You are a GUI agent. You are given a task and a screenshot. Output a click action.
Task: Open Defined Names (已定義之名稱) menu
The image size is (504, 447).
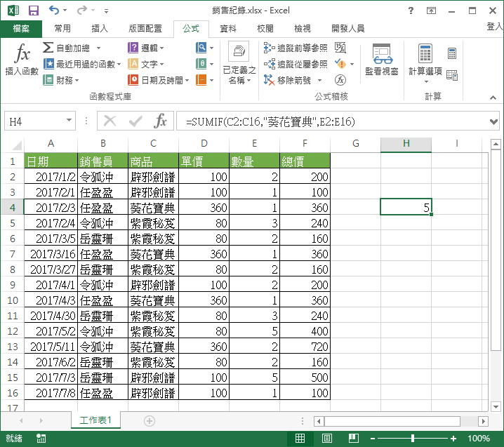pyautogui.click(x=239, y=63)
